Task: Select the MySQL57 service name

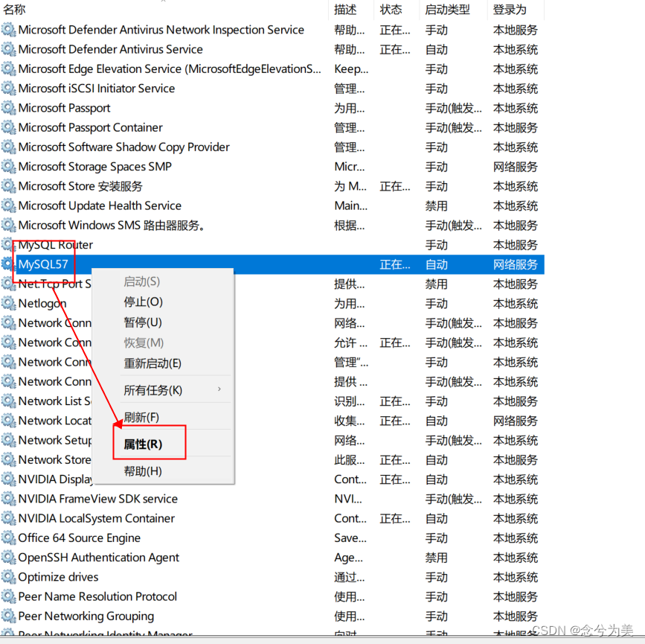Action: 43,264
